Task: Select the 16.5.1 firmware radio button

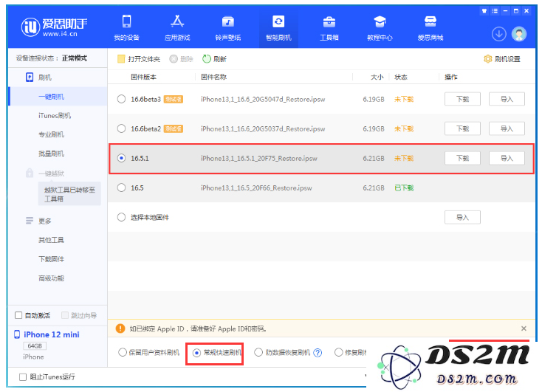Action: (121, 158)
